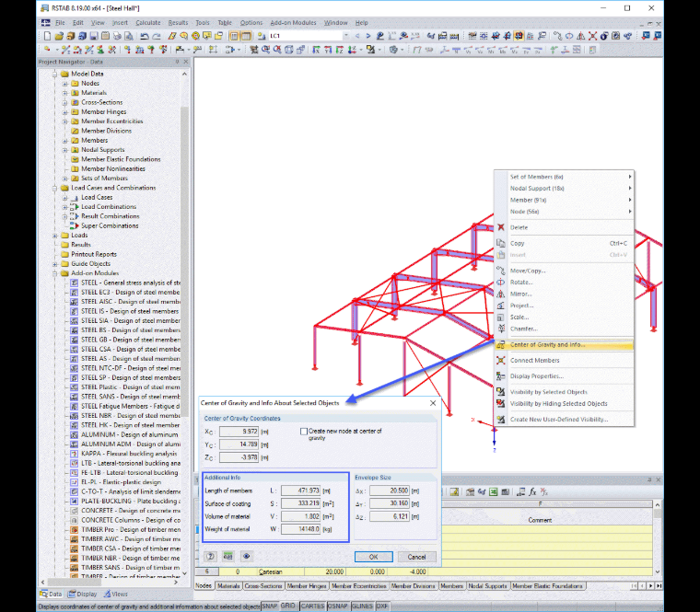
Task: Expand the Loads folder in navigator
Action: pyautogui.click(x=55, y=235)
